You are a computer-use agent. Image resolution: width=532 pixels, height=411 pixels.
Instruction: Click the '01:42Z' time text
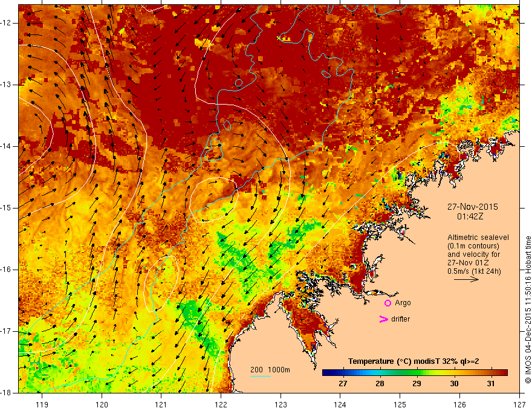[x=470, y=216]
